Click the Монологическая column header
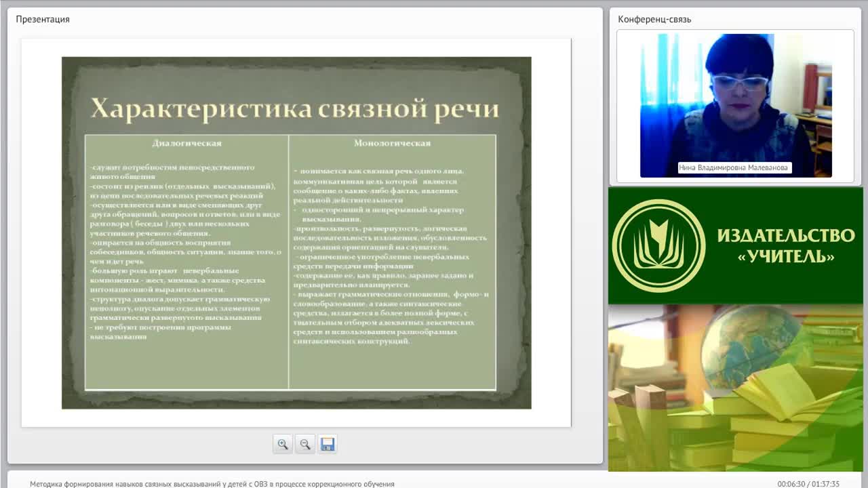This screenshot has width=868, height=488. (392, 143)
